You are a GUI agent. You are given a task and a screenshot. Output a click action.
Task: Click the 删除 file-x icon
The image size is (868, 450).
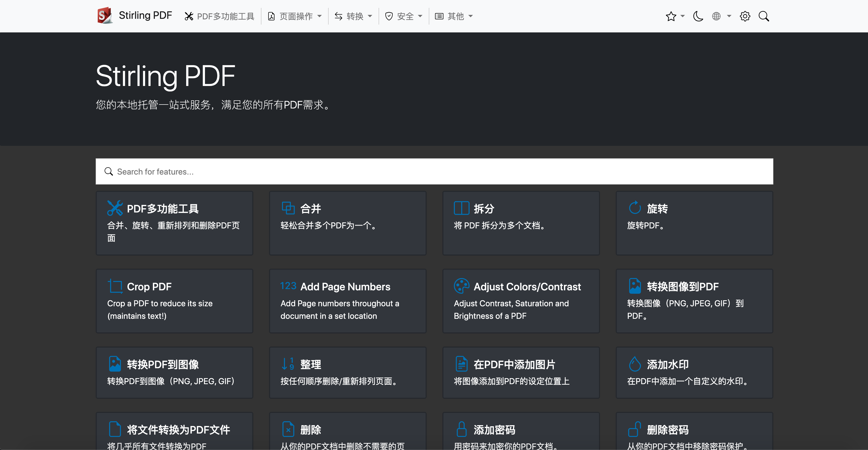tap(288, 429)
